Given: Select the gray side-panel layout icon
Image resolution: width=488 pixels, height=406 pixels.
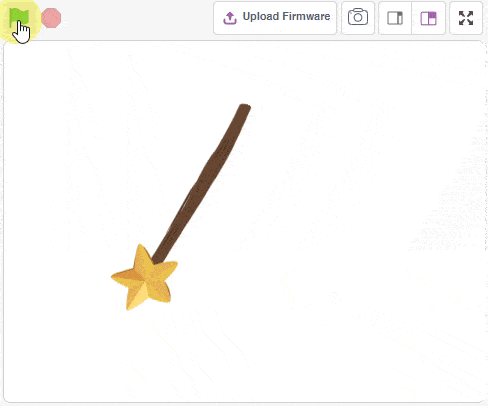Looking at the screenshot, I should (x=395, y=18).
